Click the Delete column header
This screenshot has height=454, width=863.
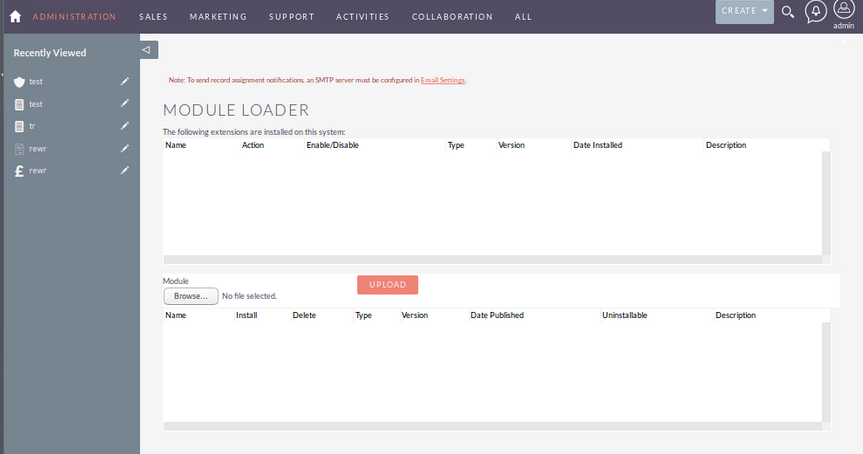click(304, 315)
